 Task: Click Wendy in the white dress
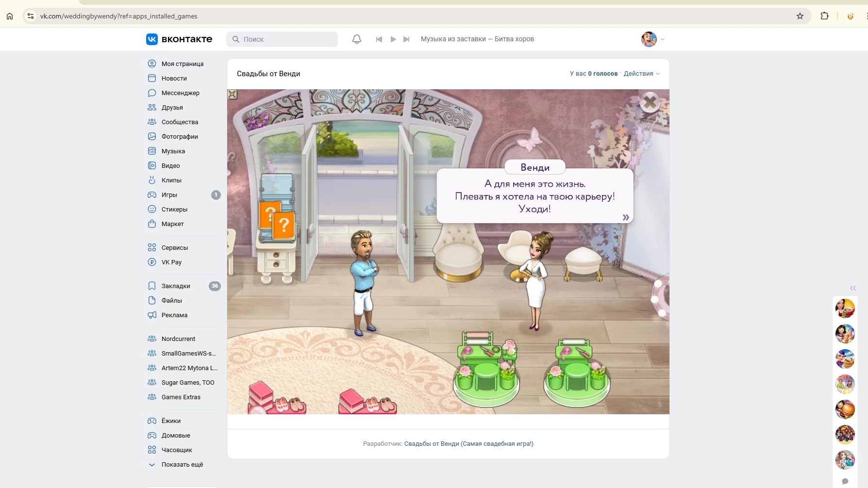click(535, 281)
